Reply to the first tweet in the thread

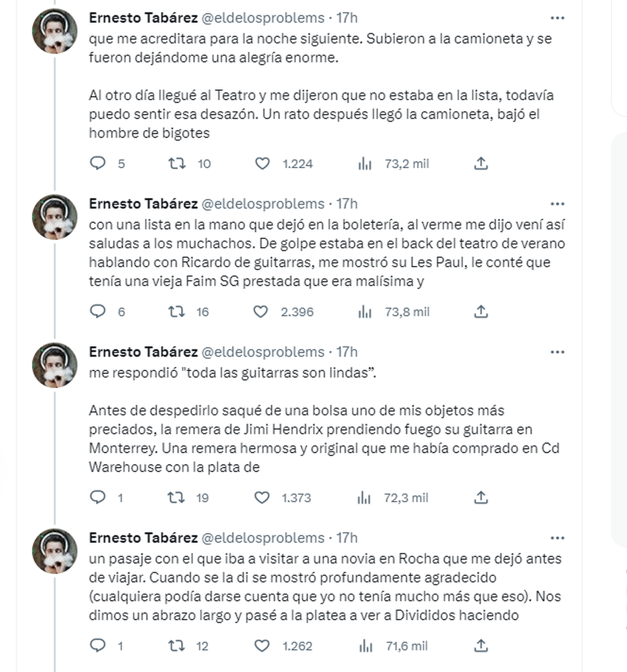[99, 164]
